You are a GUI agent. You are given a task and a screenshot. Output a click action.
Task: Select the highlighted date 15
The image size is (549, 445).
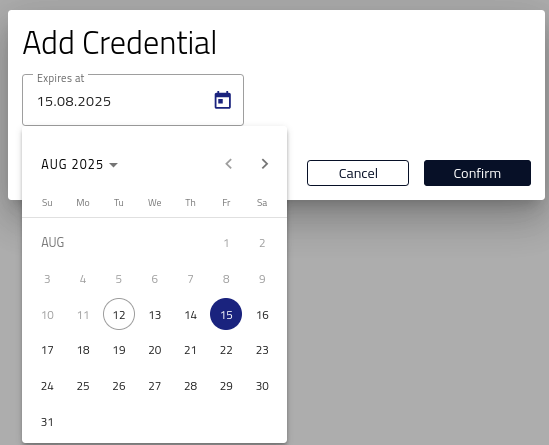pyautogui.click(x=226, y=314)
